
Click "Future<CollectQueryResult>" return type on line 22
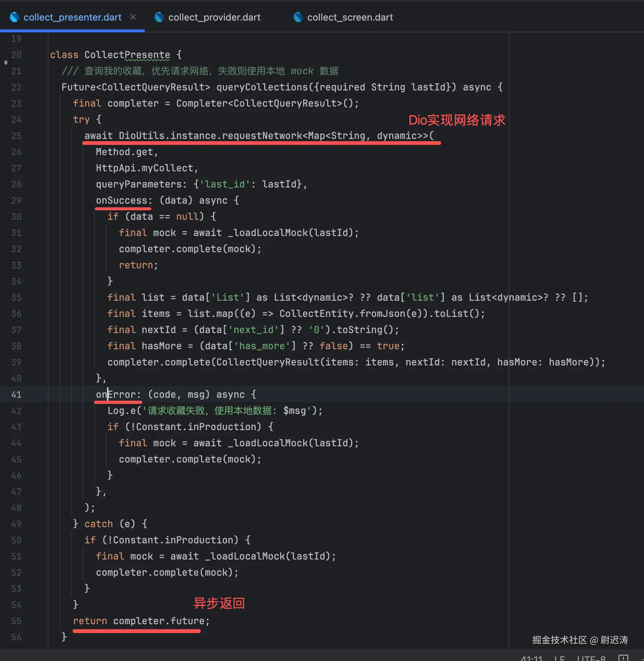pyautogui.click(x=136, y=87)
